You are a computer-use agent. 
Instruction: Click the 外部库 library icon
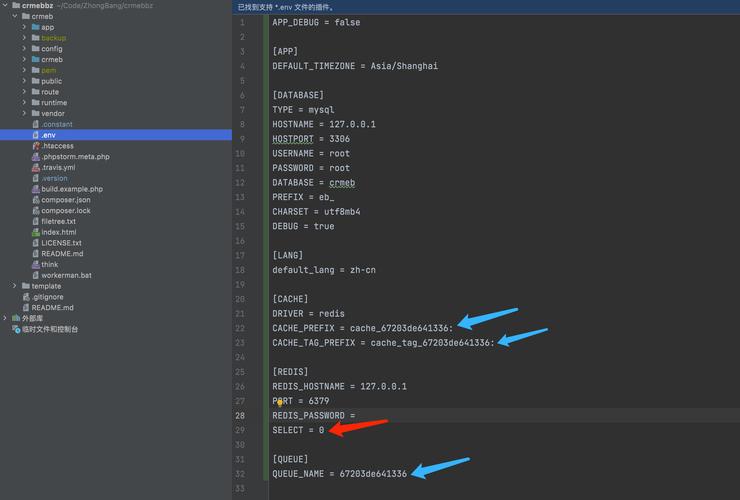(15, 318)
